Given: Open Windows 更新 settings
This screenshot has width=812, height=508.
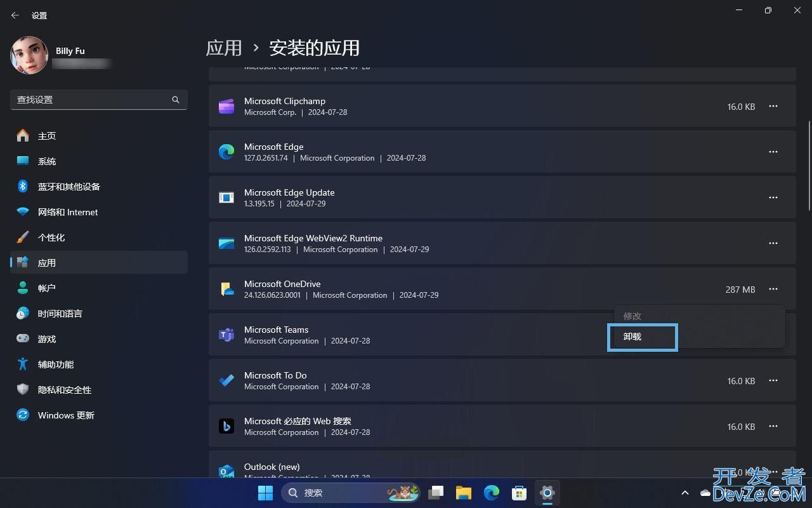Looking at the screenshot, I should click(99, 415).
